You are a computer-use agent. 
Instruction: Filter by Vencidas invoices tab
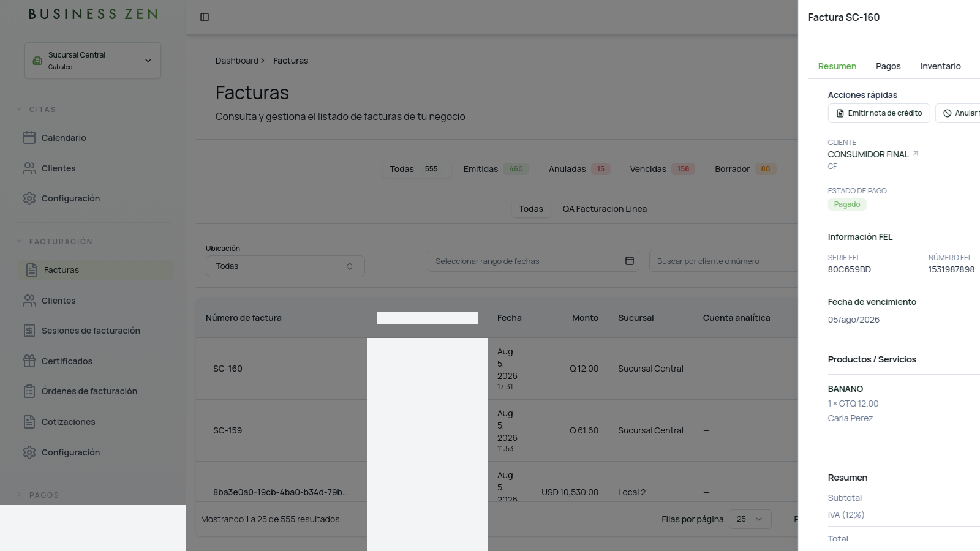tap(662, 169)
